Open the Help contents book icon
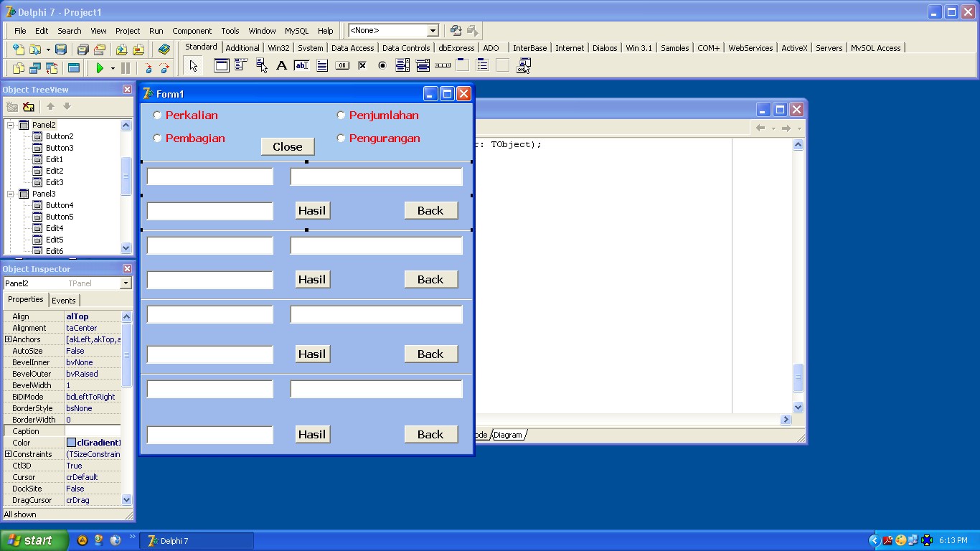Viewport: 980px width, 551px height. click(x=164, y=50)
